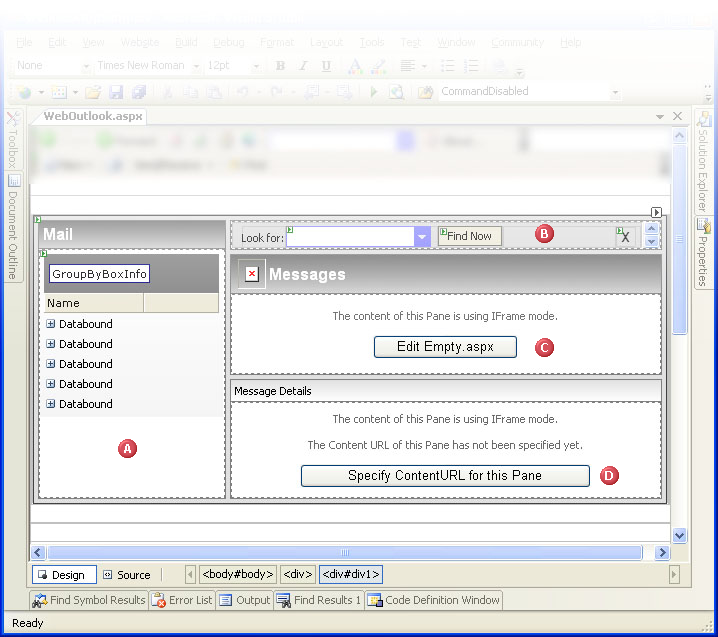Screen dimensions: 718x637
Task: Click the Find Now button
Action: (x=469, y=236)
